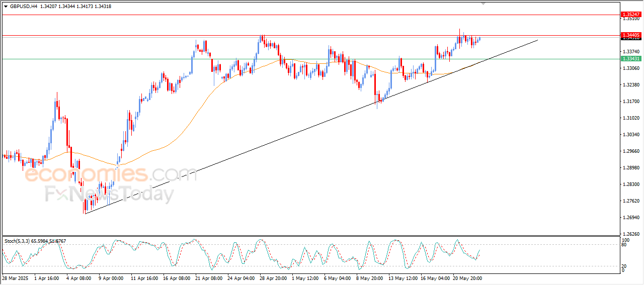Click the gray chart shift triangle marker
644x285 pixels.
(x=484, y=4)
